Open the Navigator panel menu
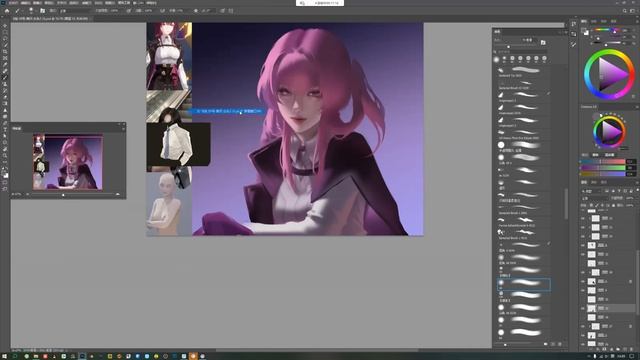This screenshot has width=640, height=360. point(123,128)
